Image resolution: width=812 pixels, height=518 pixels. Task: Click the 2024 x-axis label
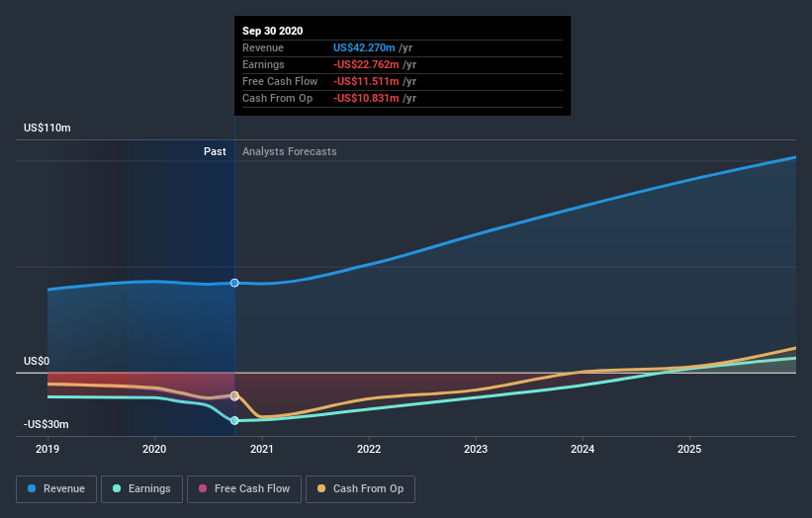583,449
